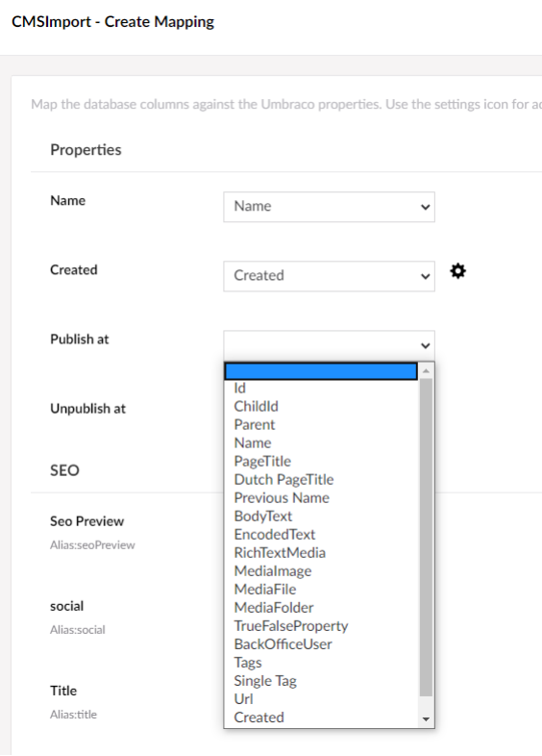Click the Alias:seoPreview text

92,545
